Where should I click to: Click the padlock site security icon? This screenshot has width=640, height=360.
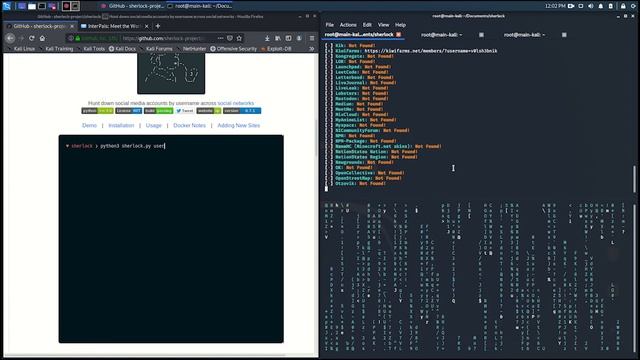pos(78,38)
